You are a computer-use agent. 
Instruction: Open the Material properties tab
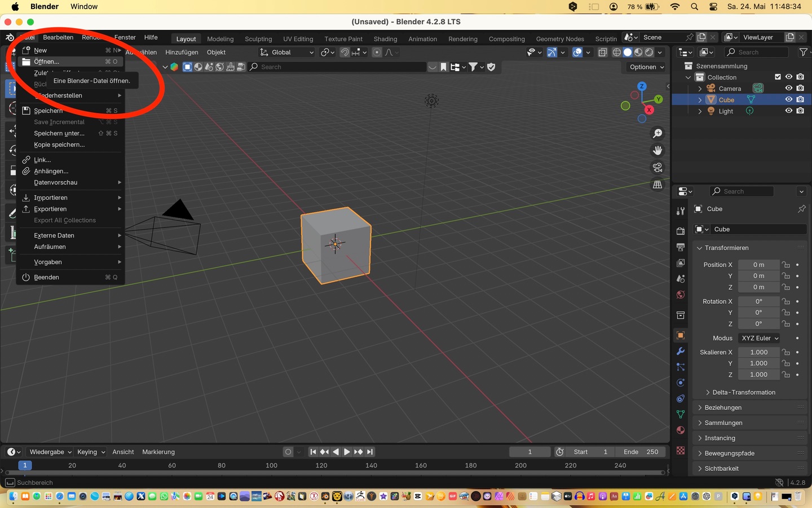(x=681, y=430)
